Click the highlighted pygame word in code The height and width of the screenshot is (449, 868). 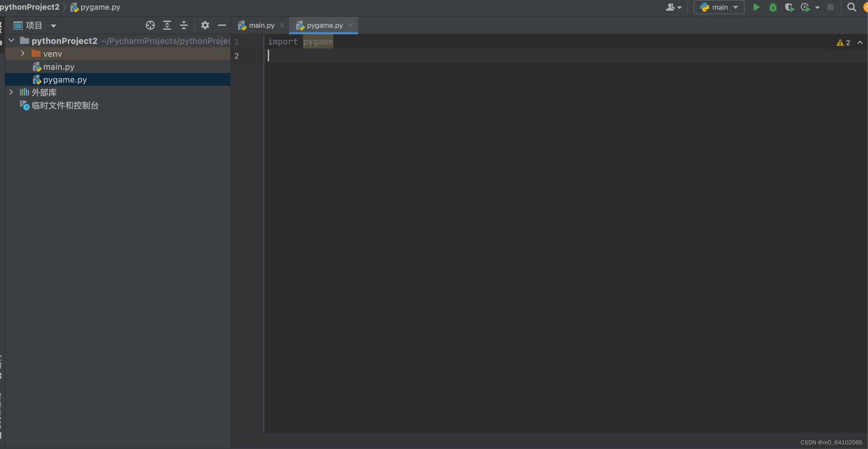[x=318, y=42]
